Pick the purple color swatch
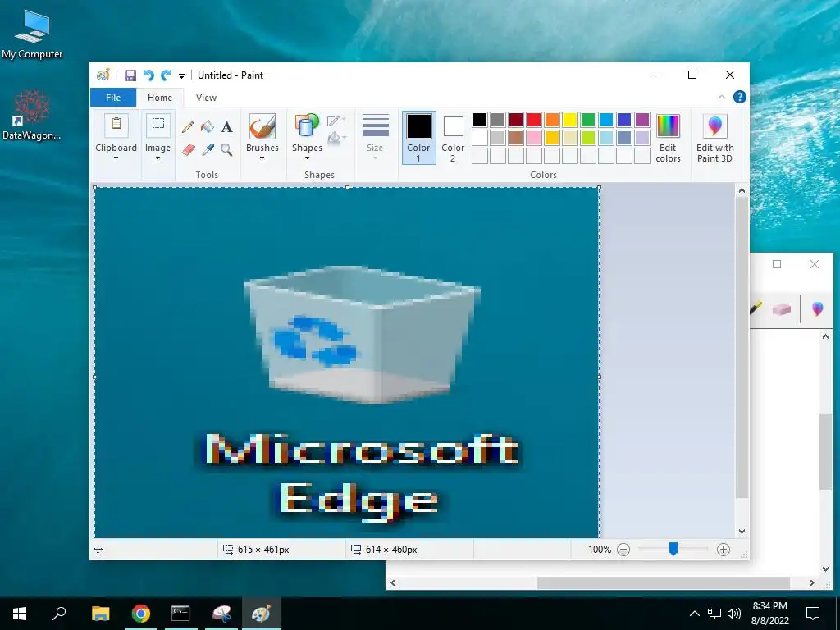This screenshot has height=630, width=840. point(642,120)
